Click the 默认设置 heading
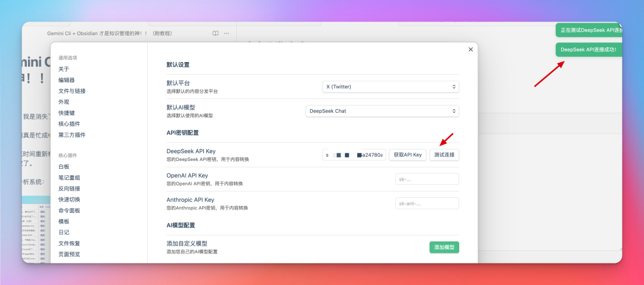The width and height of the screenshot is (644, 285). (x=178, y=65)
